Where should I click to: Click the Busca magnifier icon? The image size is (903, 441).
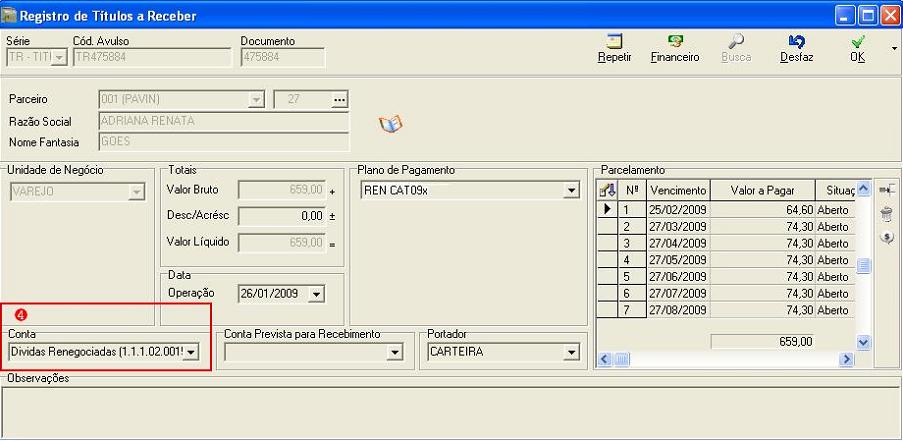[x=736, y=41]
